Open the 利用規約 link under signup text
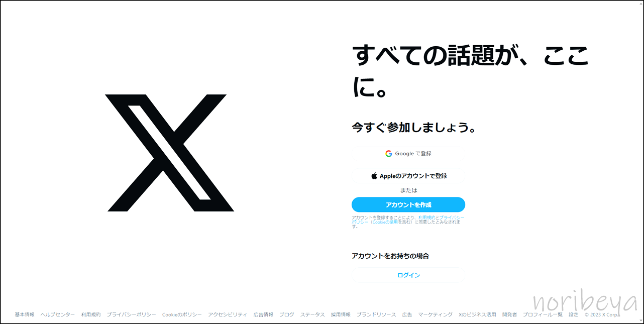The height and width of the screenshot is (324, 644). click(427, 218)
